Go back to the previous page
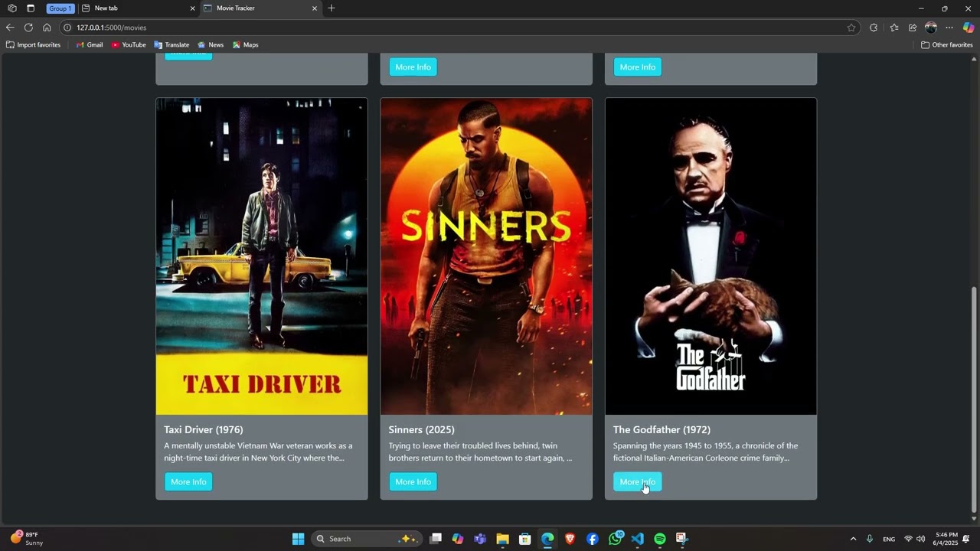 click(10, 28)
